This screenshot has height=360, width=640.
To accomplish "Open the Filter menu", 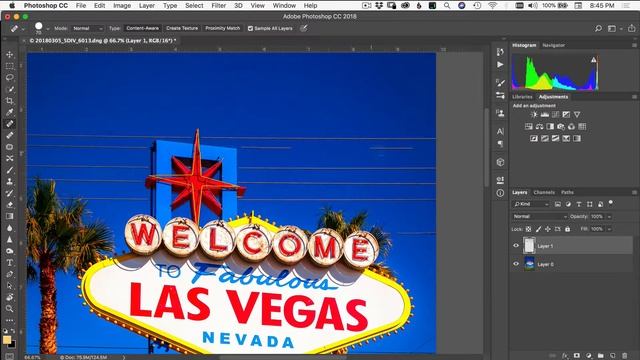I will click(x=218, y=6).
